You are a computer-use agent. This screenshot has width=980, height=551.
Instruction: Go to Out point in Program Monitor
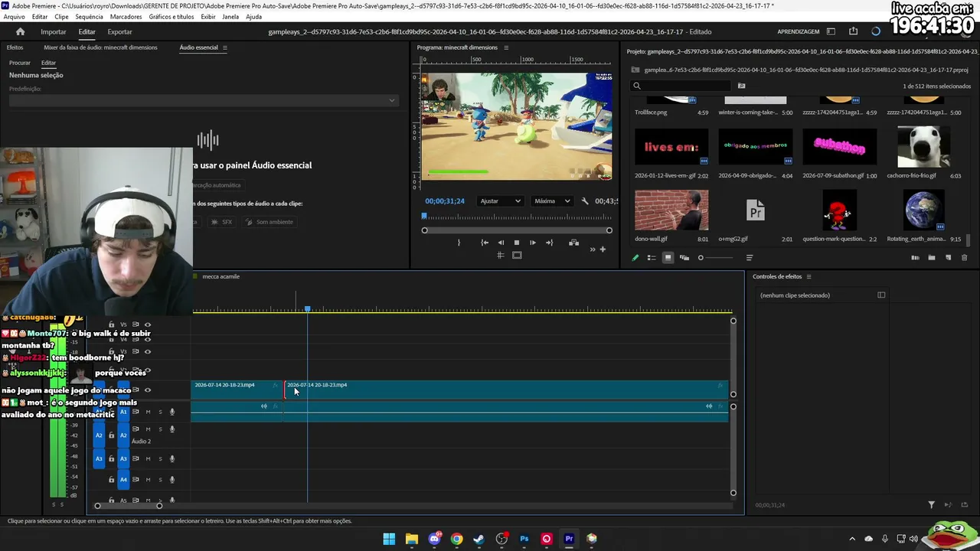point(549,243)
